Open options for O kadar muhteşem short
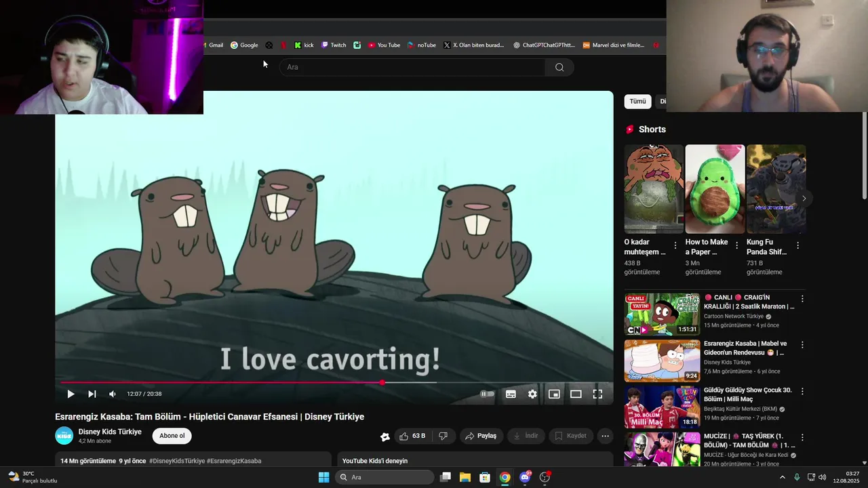Screen dimensions: 868x488 (x=675, y=245)
